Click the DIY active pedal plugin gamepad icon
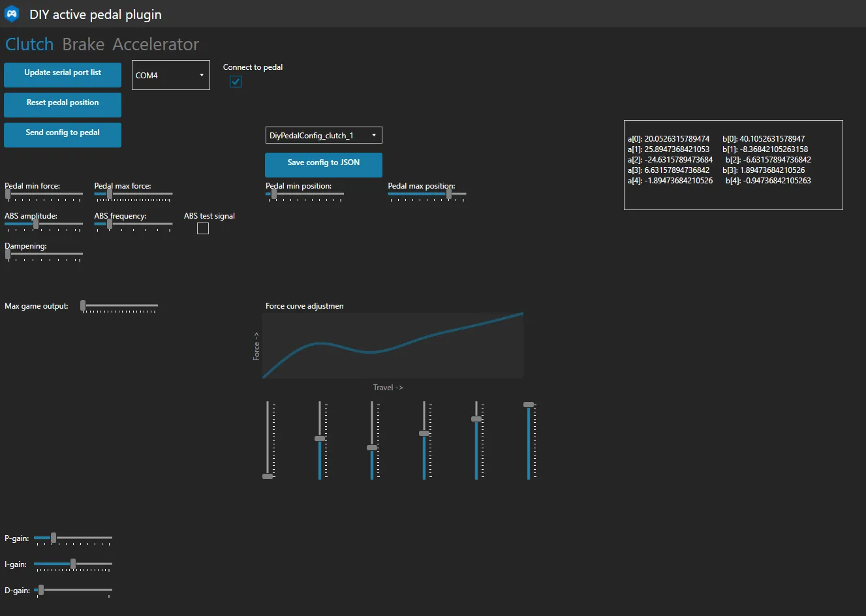The width and height of the screenshot is (866, 616). 12,14
